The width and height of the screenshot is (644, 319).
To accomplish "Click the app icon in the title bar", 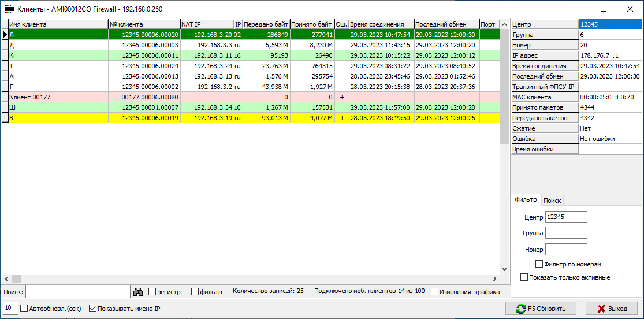I will [x=9, y=9].
